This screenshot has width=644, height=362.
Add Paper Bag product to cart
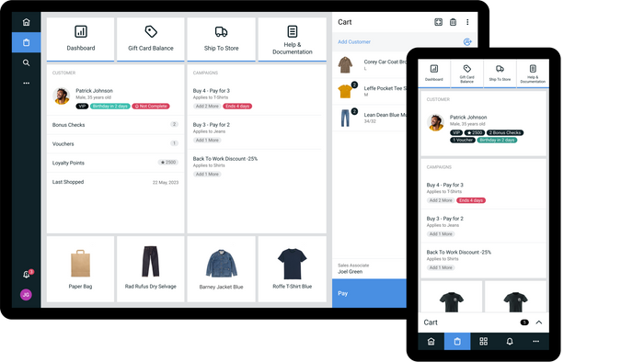pos(81,269)
